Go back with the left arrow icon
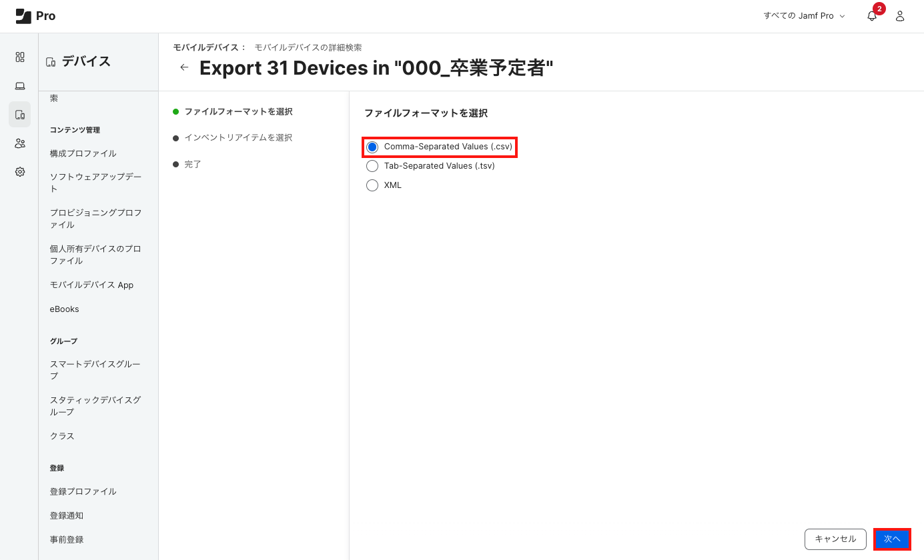The height and width of the screenshot is (560, 924). 184,67
